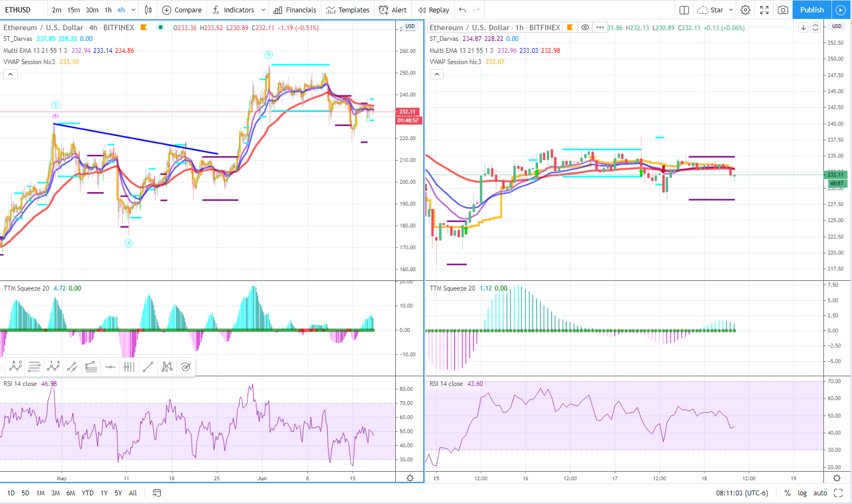
Task: Open the go-to date icon
Action: pos(157,493)
